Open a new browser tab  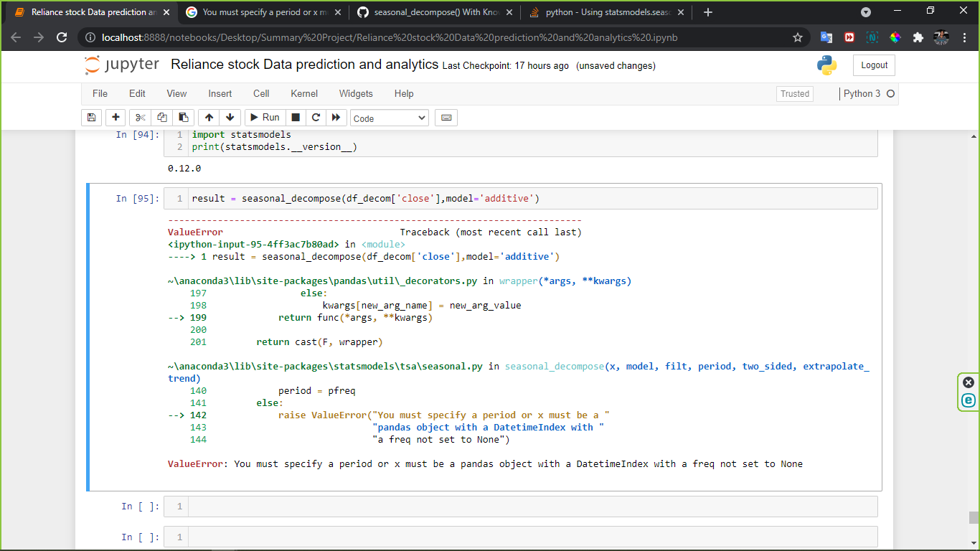pos(709,12)
